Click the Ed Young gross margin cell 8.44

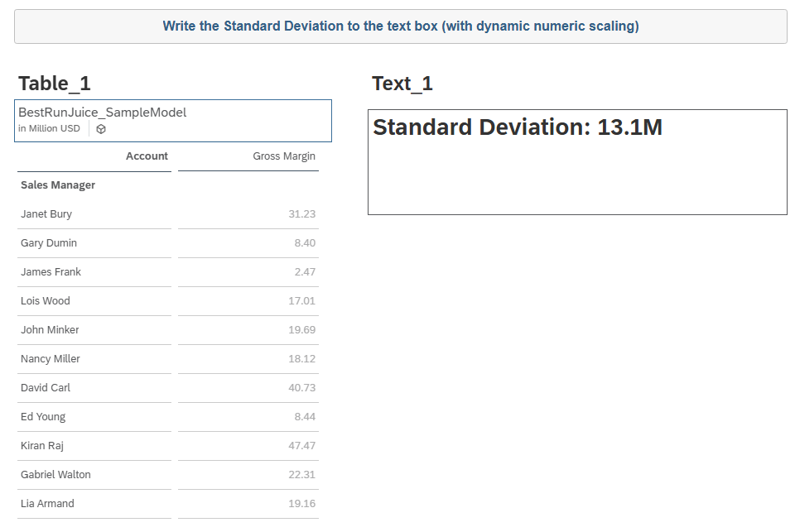click(304, 417)
